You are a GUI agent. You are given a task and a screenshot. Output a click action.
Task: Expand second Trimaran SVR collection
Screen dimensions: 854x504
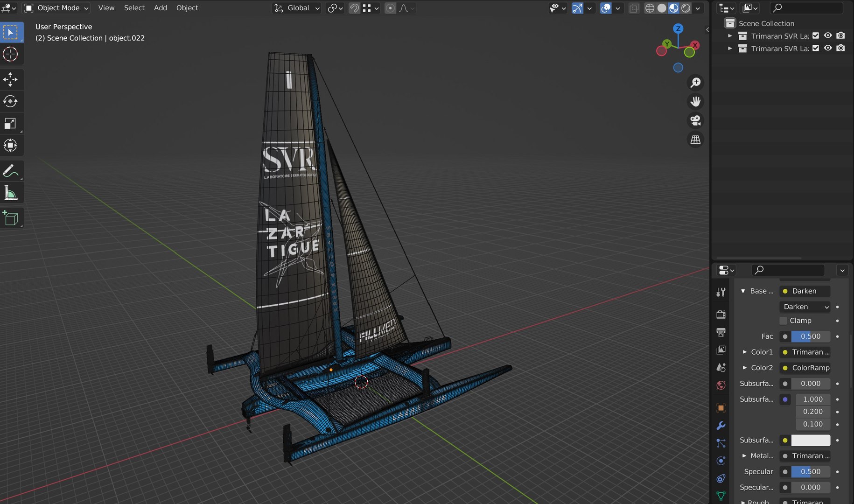coord(730,49)
